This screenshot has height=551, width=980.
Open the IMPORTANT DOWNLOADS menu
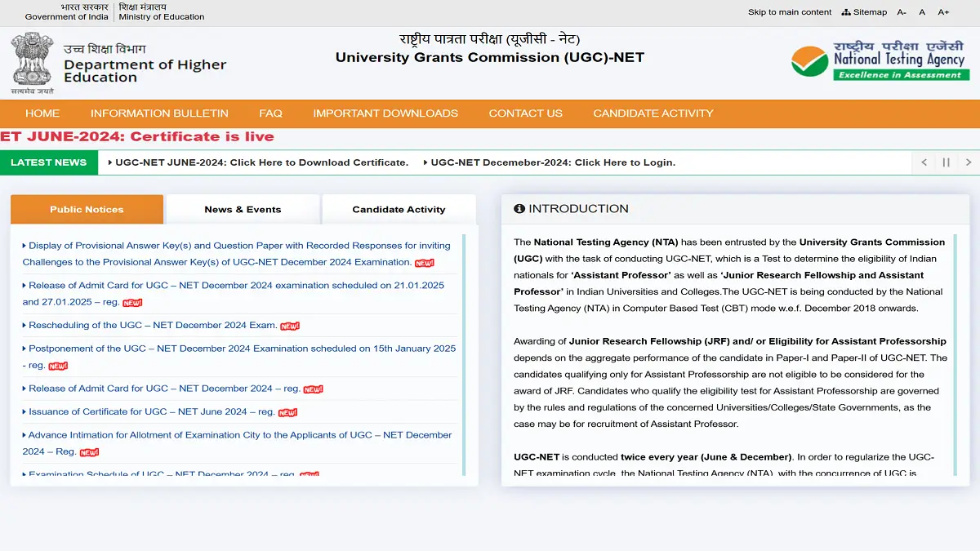[x=385, y=113]
